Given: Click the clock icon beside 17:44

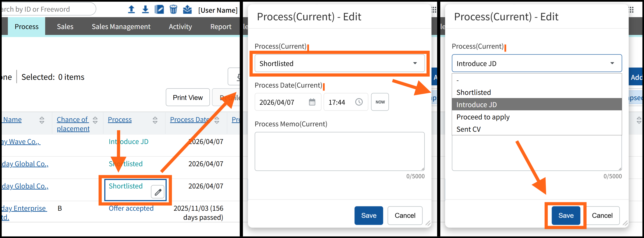Looking at the screenshot, I should pyautogui.click(x=359, y=102).
